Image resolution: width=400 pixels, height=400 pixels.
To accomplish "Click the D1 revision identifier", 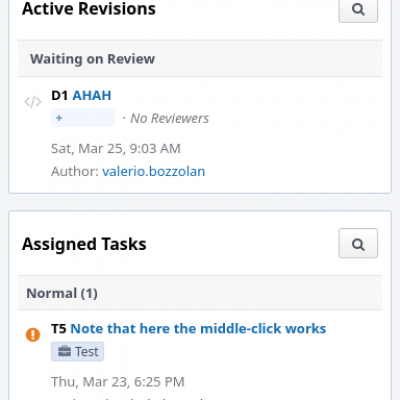I will pyautogui.click(x=59, y=96).
